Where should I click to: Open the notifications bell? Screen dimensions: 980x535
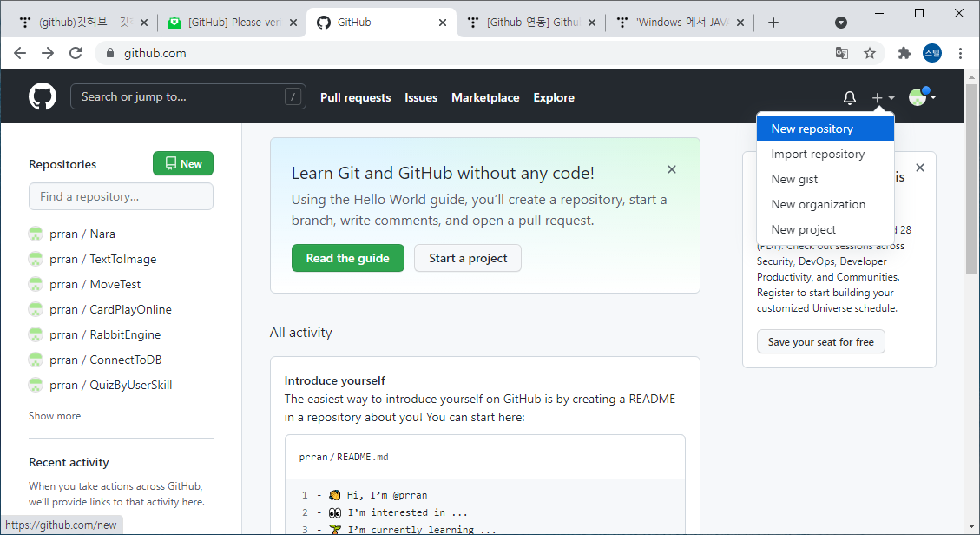pyautogui.click(x=850, y=97)
